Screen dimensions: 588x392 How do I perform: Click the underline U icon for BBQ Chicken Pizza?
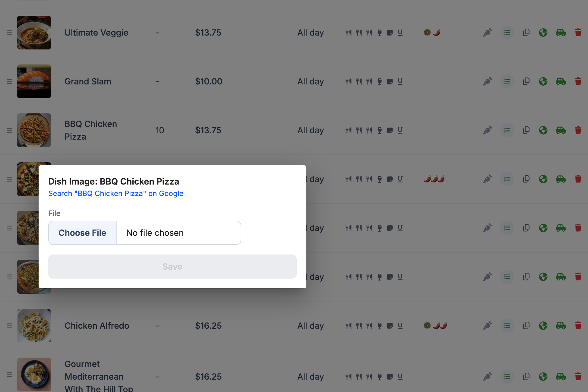pos(400,130)
